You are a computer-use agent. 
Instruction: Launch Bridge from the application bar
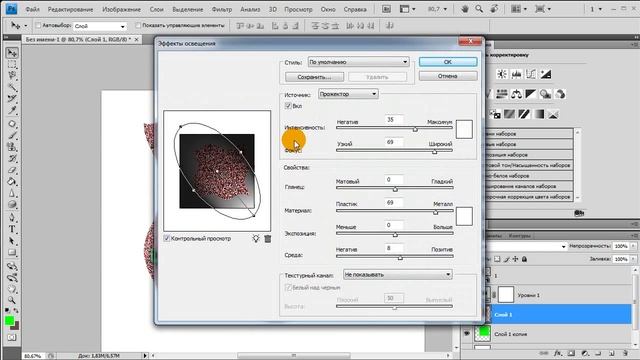pos(386,9)
